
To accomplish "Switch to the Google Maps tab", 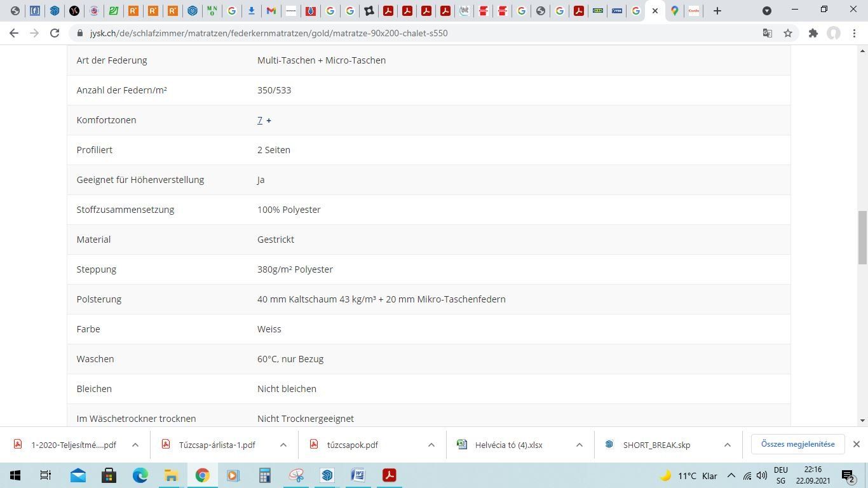I will coord(674,11).
